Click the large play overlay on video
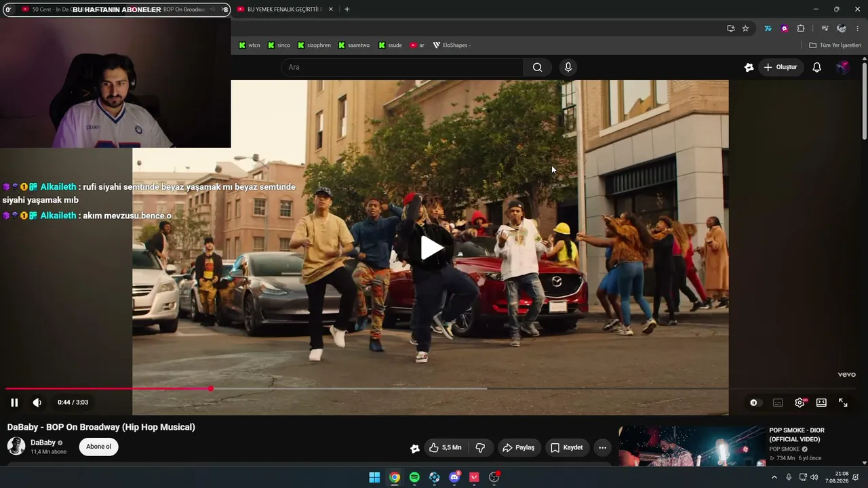The height and width of the screenshot is (488, 868). click(x=432, y=248)
